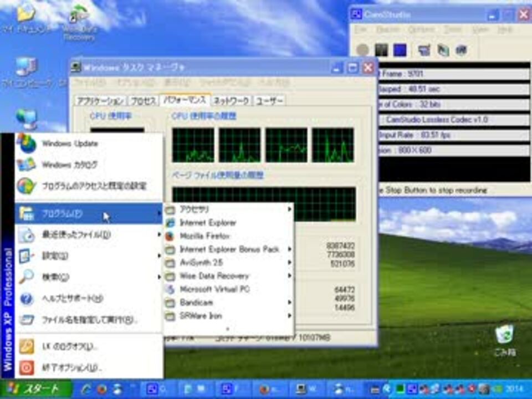532x399 pixels.
Task: Click CamStudio's Toggle View toolbar icon
Action: coord(424,50)
